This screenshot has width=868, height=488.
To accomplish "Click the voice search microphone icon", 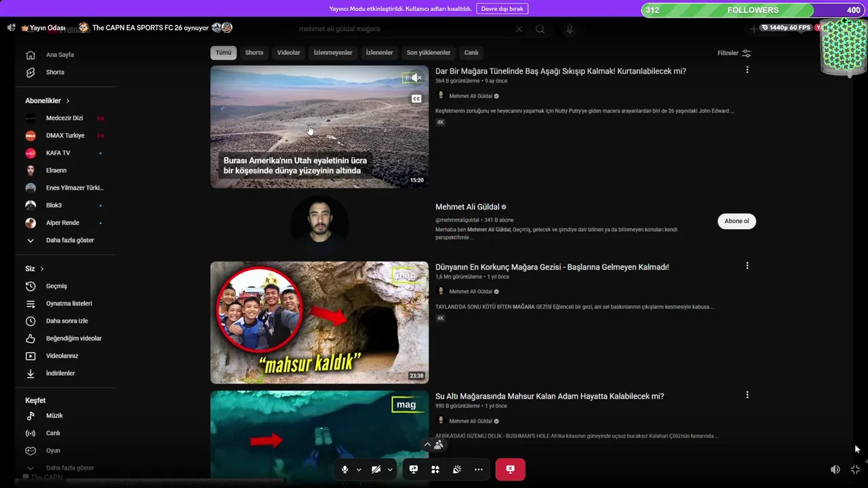I will click(570, 29).
